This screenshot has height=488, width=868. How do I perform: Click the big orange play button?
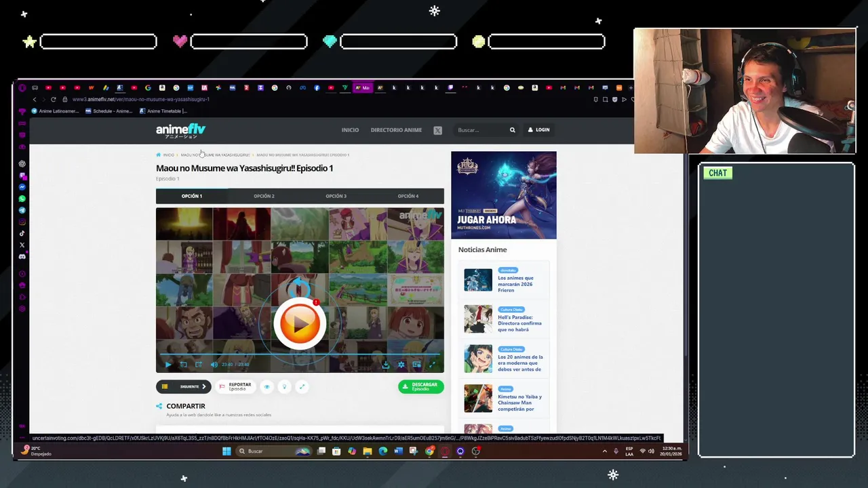coord(300,323)
